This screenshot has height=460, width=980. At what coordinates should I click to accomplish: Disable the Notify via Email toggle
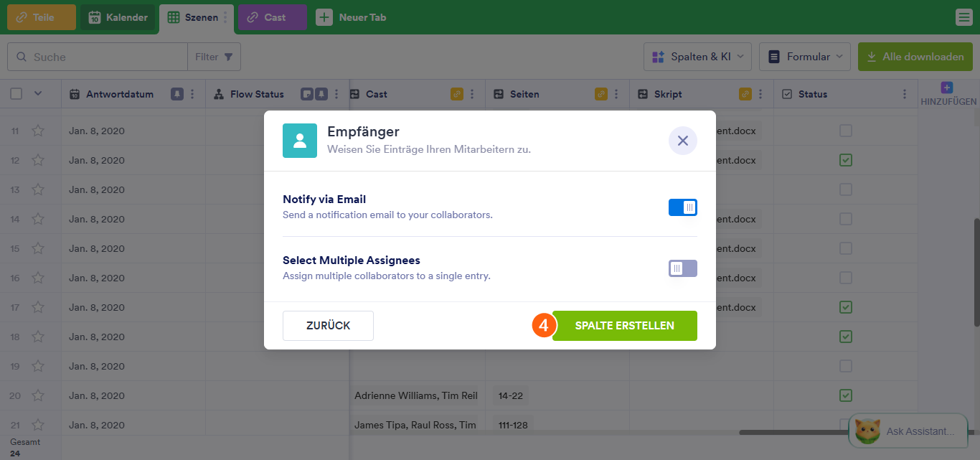coord(682,207)
